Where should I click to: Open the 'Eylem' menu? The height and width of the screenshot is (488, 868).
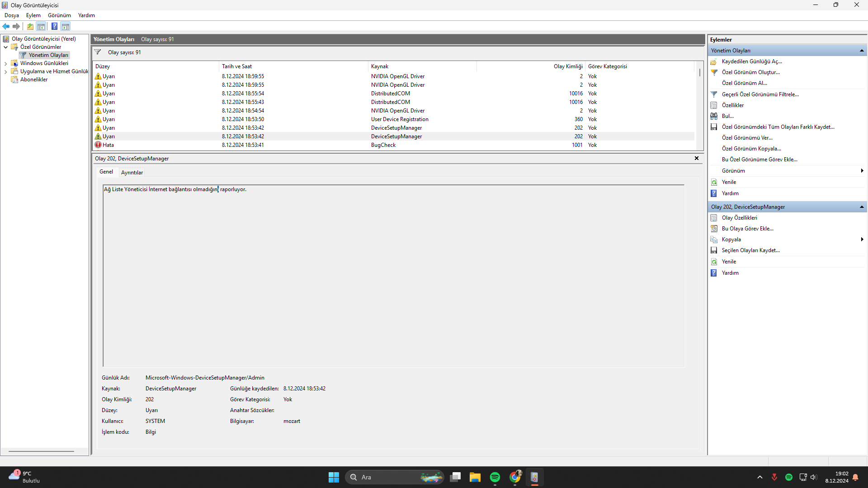pyautogui.click(x=33, y=15)
